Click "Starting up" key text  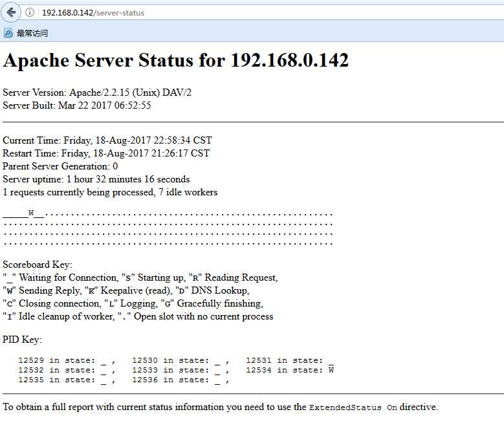161,277
